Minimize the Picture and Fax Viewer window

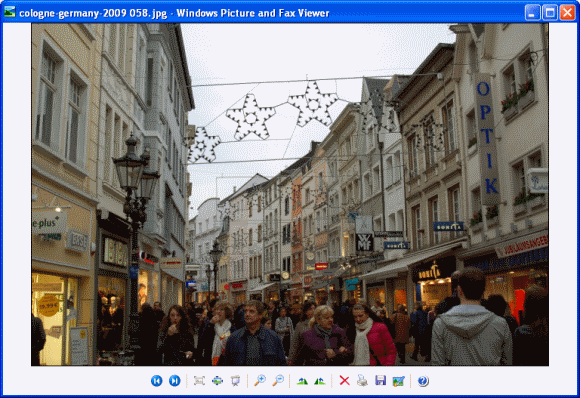[x=533, y=13]
